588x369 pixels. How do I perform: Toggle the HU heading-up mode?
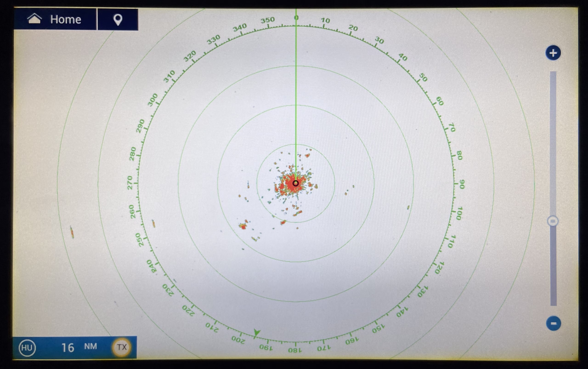(27, 348)
